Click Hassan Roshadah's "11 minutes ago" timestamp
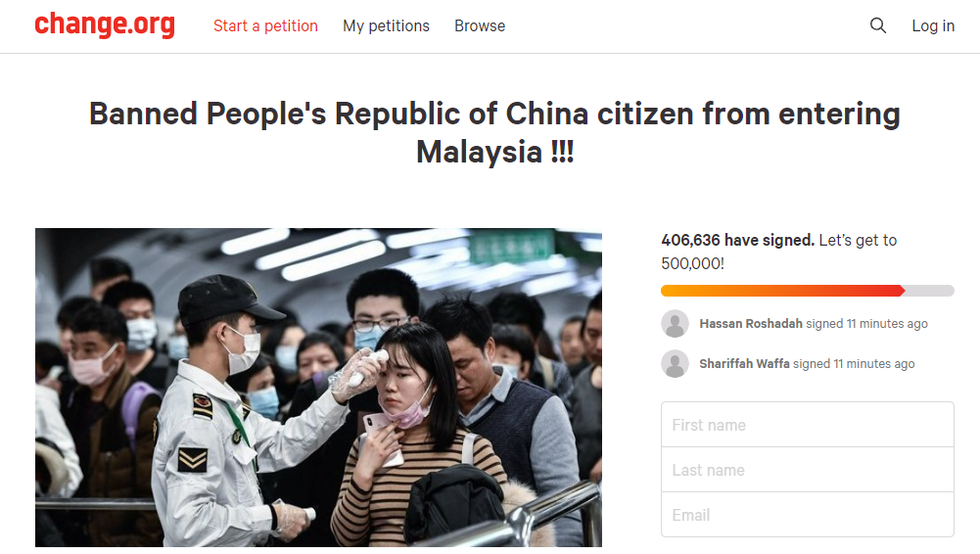 click(887, 324)
